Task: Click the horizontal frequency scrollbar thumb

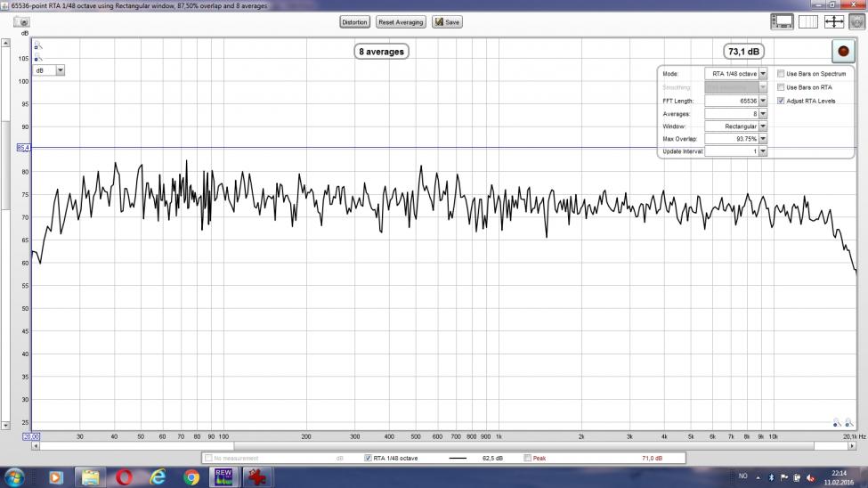Action: [x=523, y=446]
